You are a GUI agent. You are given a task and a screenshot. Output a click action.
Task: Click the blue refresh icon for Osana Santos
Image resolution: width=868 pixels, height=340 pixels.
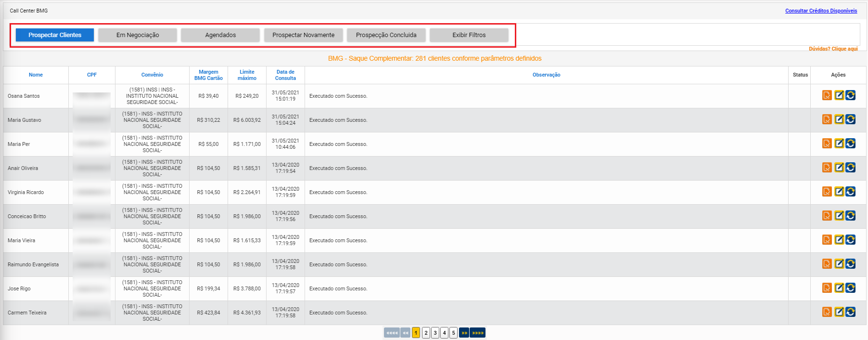[x=850, y=95]
